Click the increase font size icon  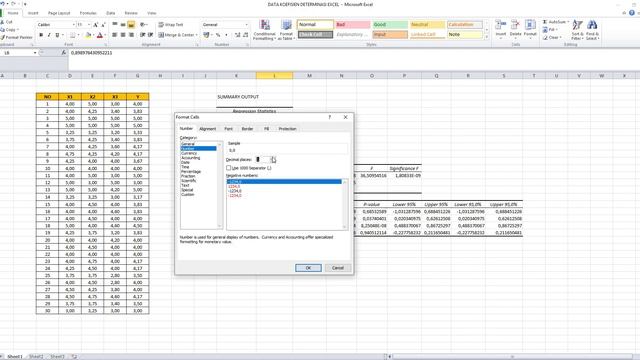(96, 25)
